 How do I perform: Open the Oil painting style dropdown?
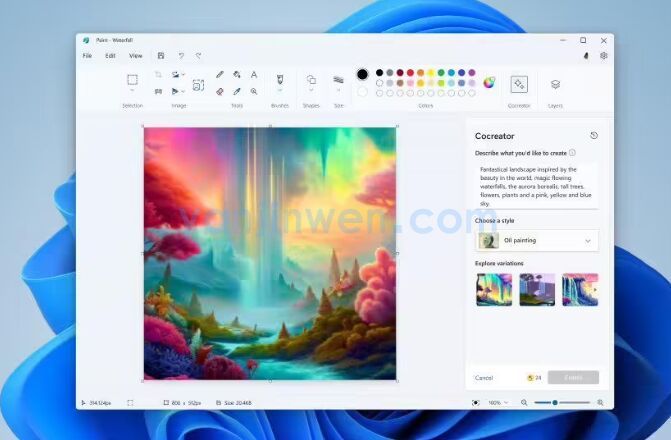pos(537,241)
